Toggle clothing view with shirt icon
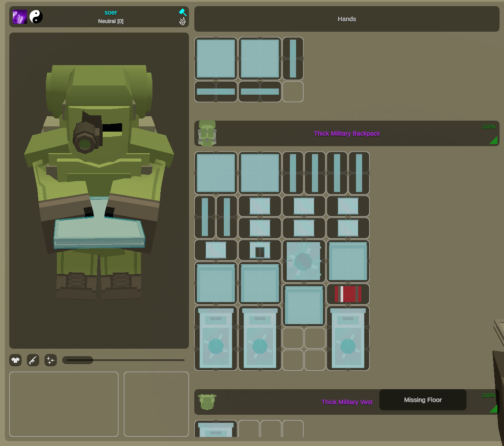The image size is (504, 446). [15, 360]
